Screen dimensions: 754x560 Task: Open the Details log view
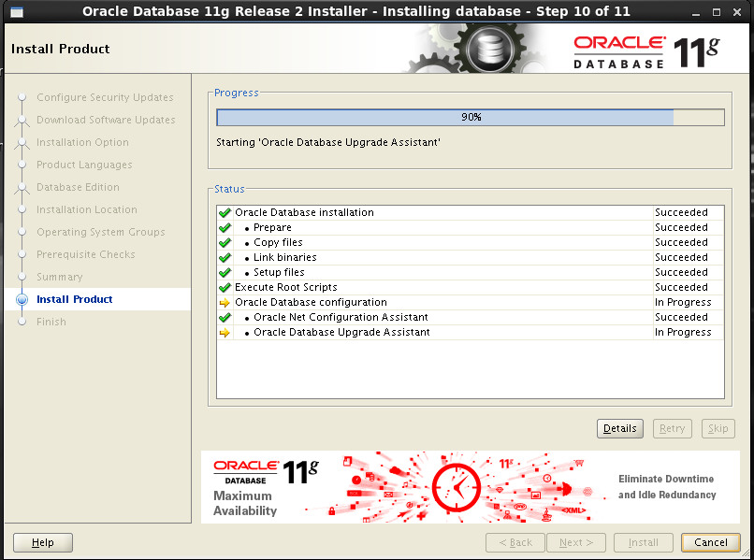[x=620, y=428]
